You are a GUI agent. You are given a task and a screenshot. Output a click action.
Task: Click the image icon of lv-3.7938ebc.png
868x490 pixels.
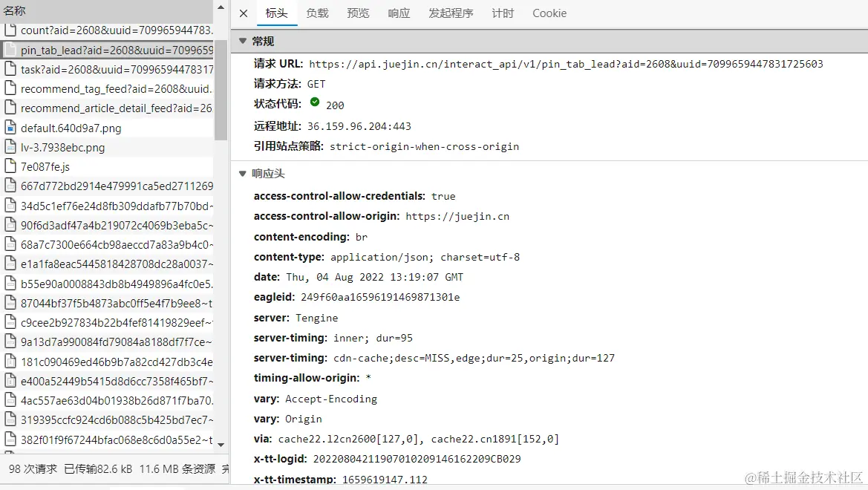pos(10,147)
